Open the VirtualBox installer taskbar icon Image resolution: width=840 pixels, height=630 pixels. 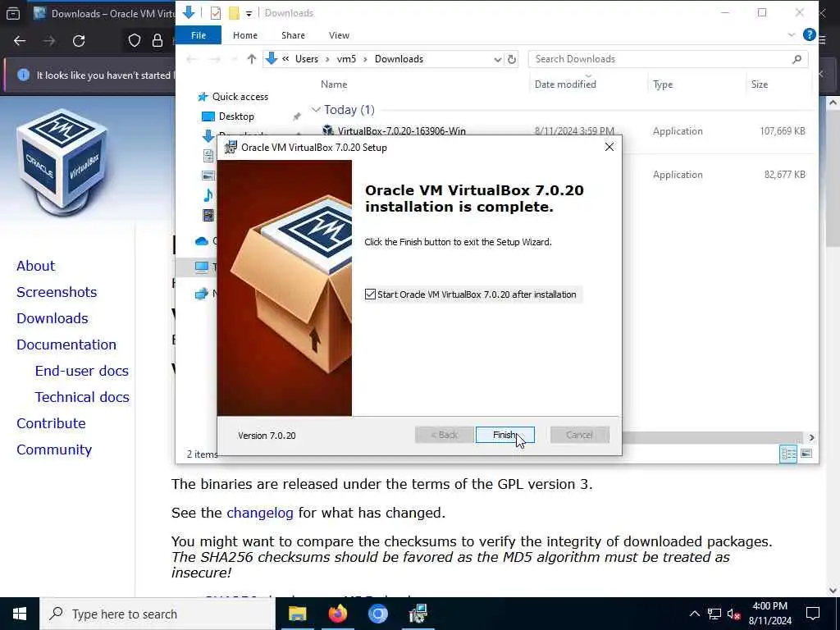tap(418, 614)
